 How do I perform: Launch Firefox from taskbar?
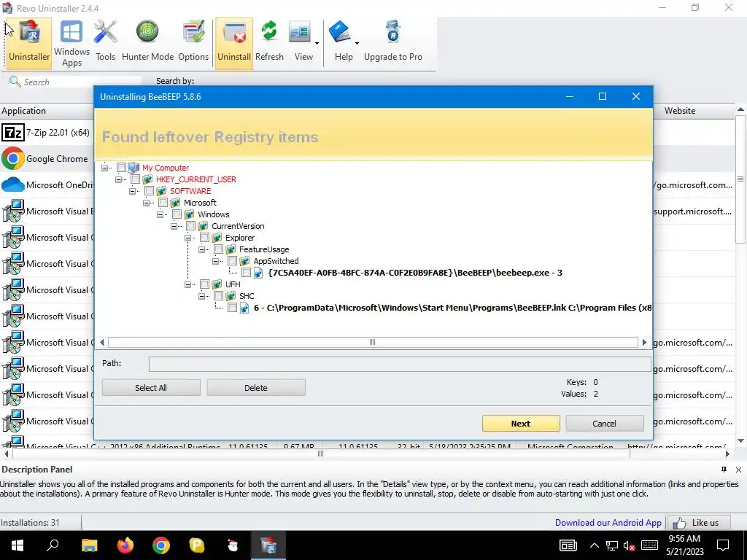pyautogui.click(x=125, y=545)
